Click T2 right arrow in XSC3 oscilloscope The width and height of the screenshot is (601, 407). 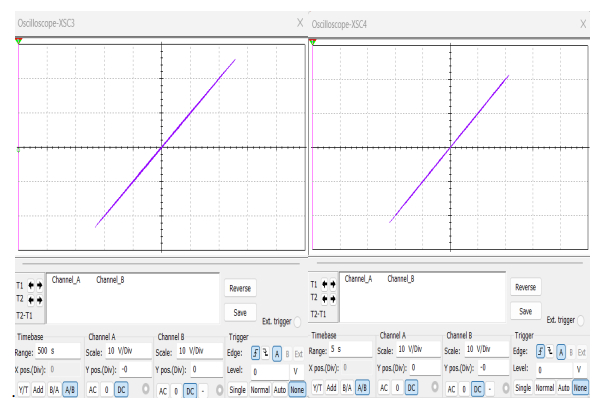pos(39,299)
